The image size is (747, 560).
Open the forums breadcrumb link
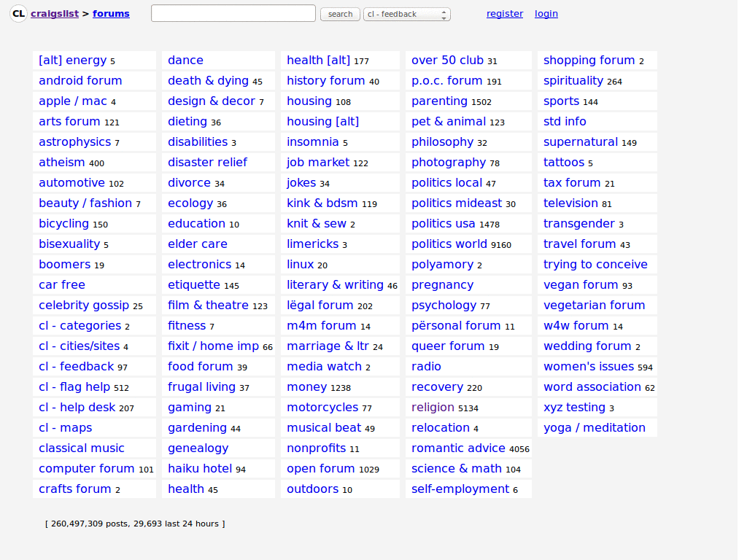111,13
